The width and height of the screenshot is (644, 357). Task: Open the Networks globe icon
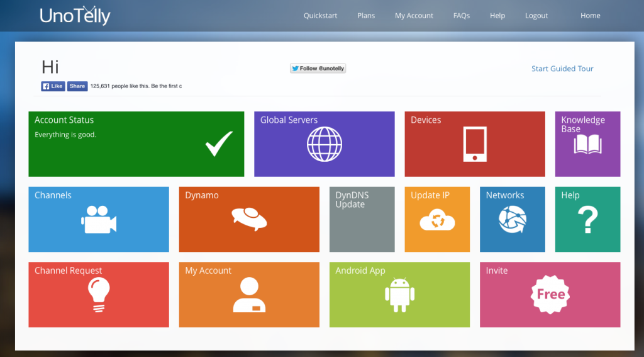[513, 219]
